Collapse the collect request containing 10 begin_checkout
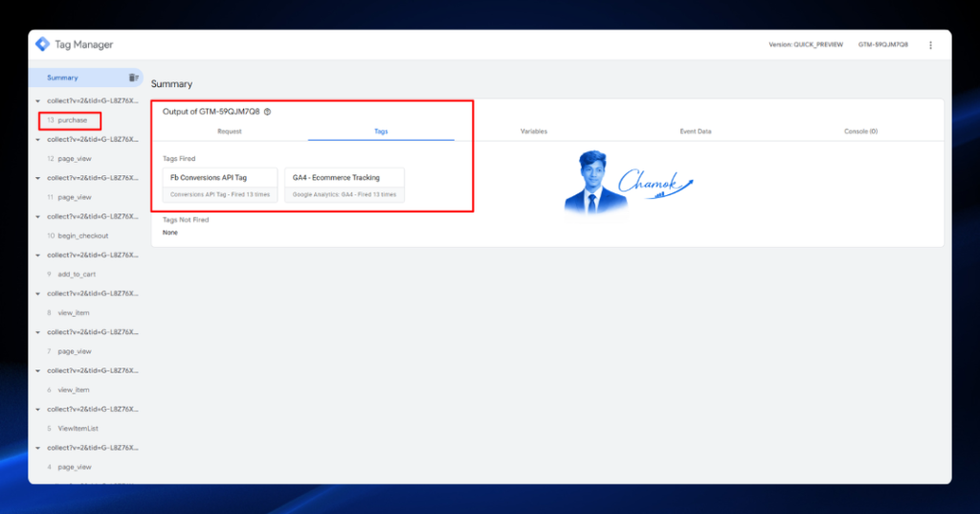 coord(37,217)
